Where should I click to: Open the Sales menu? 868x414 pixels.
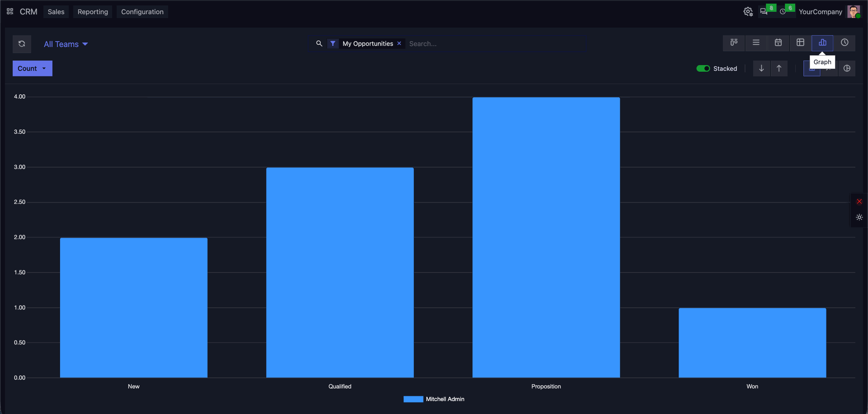point(56,12)
